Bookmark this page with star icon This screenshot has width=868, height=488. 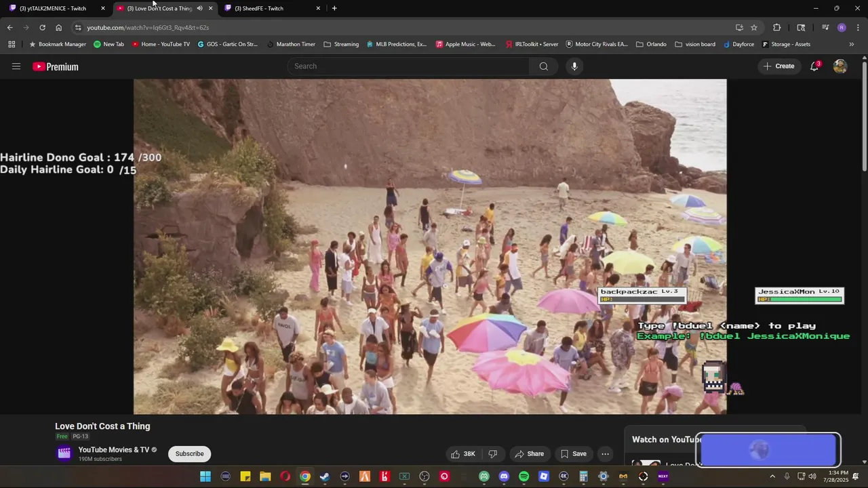pyautogui.click(x=754, y=28)
